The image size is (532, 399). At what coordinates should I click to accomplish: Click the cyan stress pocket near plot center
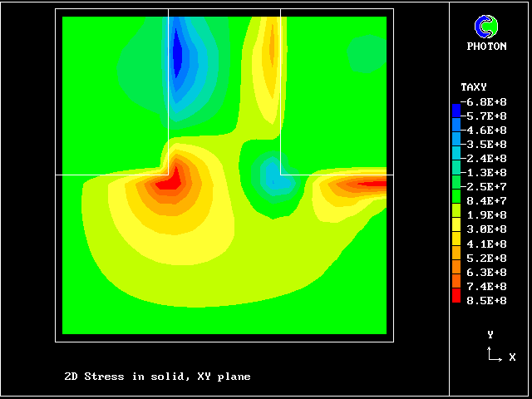pos(273,174)
